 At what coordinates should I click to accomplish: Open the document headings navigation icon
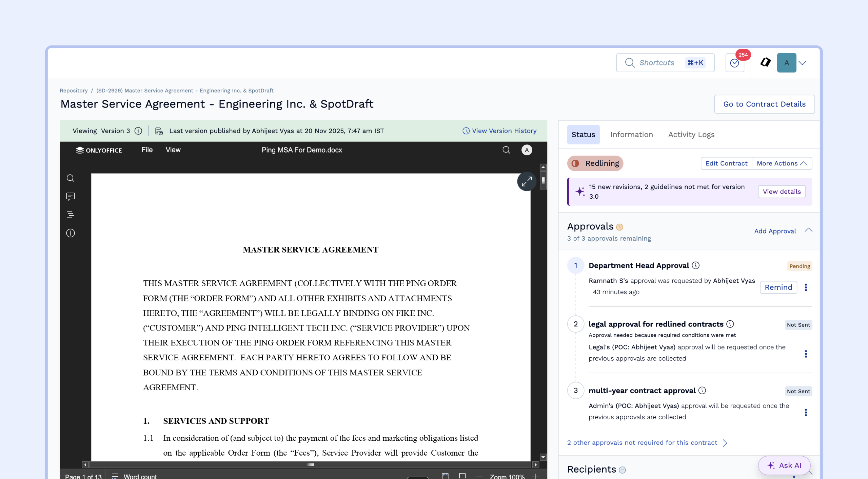click(71, 215)
